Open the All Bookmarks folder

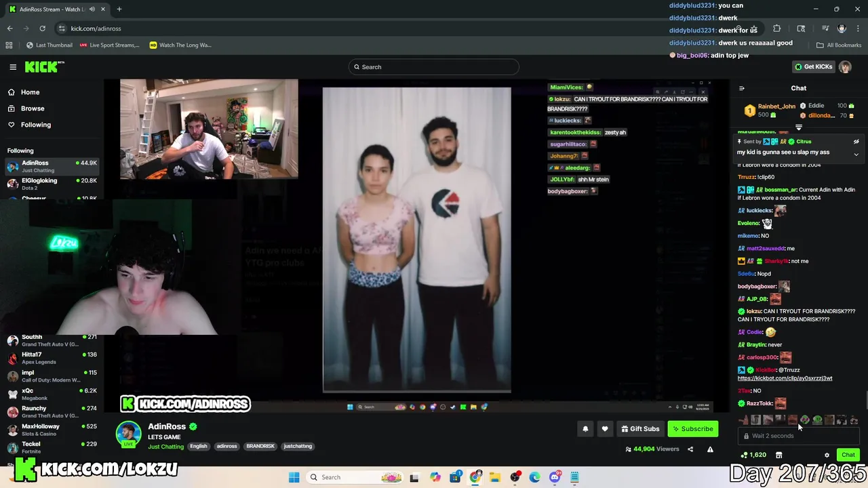839,45
